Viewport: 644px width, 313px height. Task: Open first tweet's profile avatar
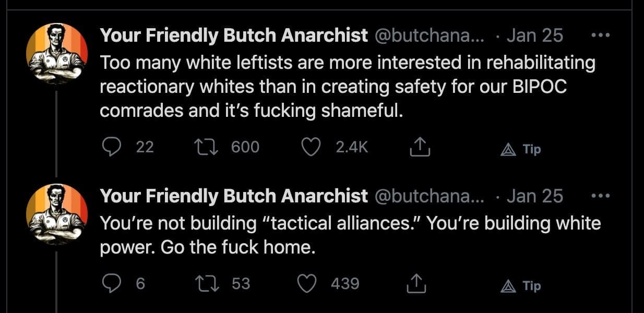[x=57, y=54]
